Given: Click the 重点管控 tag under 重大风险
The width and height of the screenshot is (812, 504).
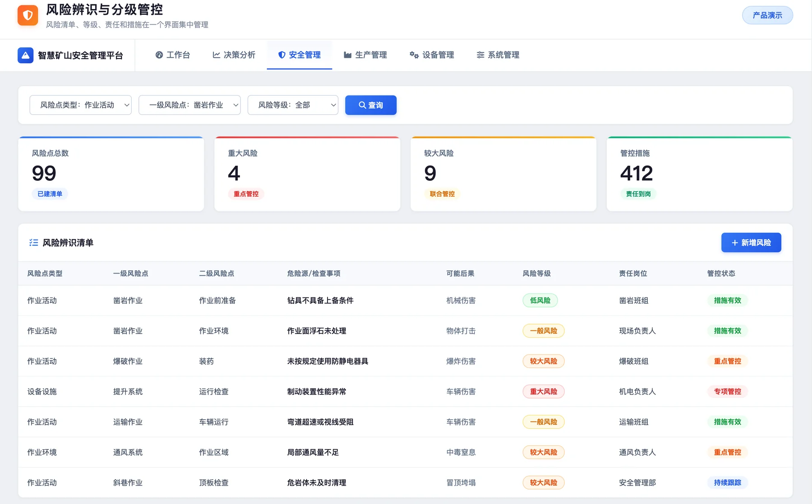Looking at the screenshot, I should tap(246, 194).
